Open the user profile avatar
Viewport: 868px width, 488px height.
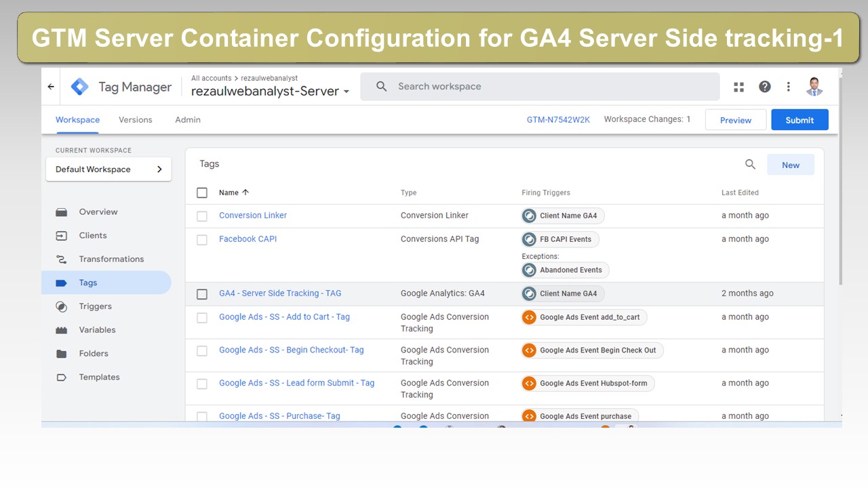click(814, 87)
